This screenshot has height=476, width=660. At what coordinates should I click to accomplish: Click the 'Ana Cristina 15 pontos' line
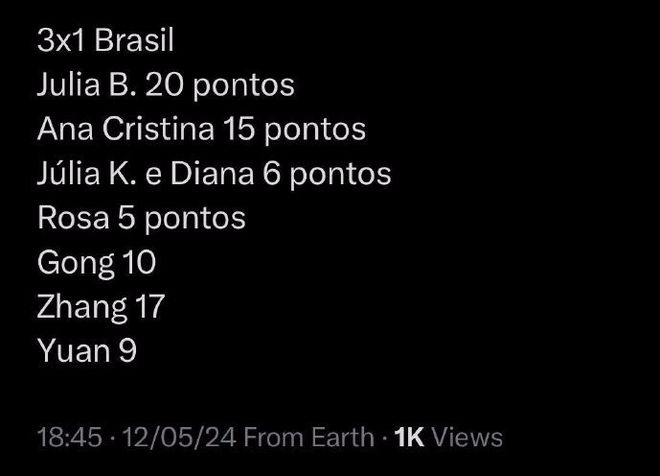(x=202, y=129)
